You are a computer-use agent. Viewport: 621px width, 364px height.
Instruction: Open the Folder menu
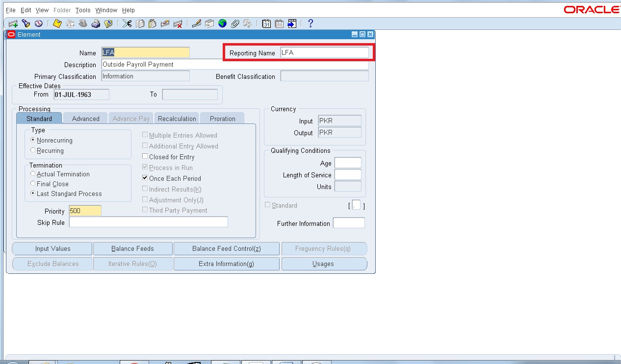pos(62,10)
